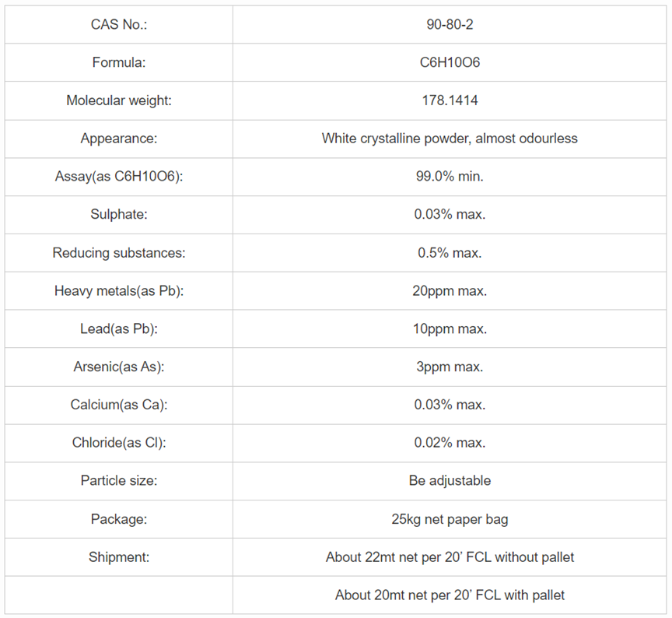The height and width of the screenshot is (618, 672).
Task: Select the 99.0% min. assay value
Action: coord(450,177)
